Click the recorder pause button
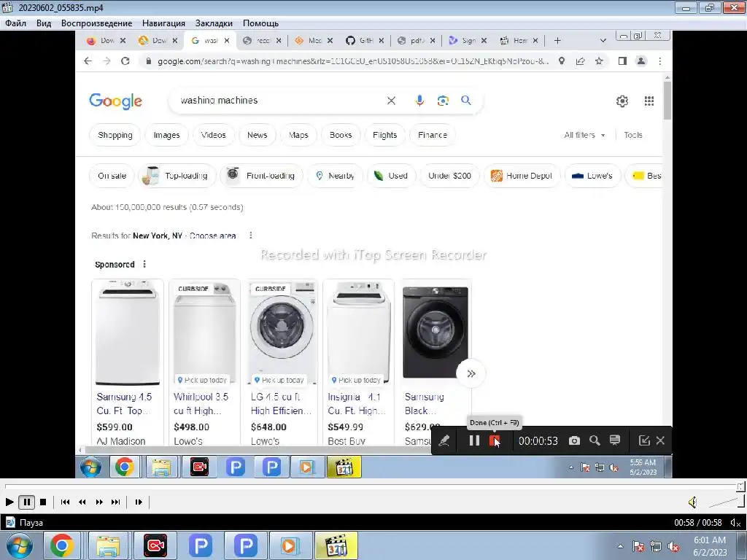The image size is (747, 560). (x=474, y=440)
